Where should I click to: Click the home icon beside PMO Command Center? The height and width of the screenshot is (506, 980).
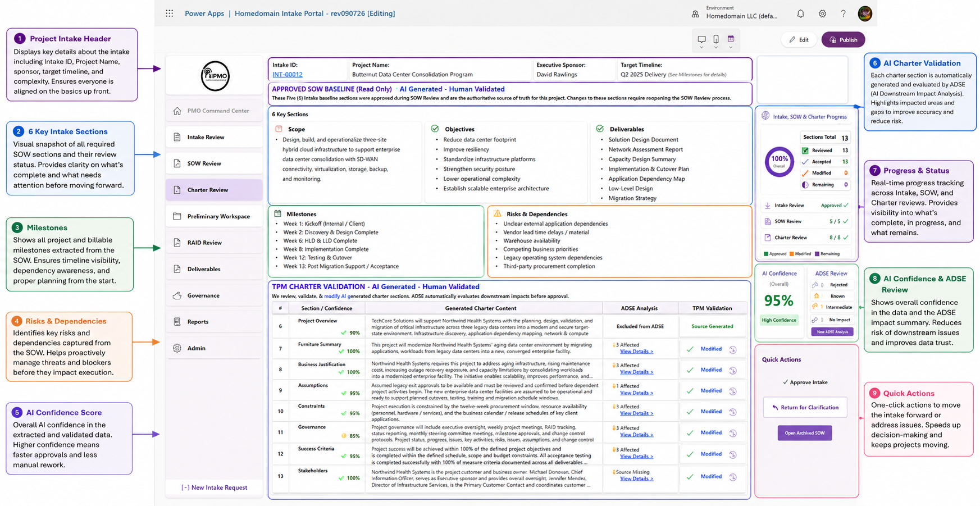click(x=177, y=111)
